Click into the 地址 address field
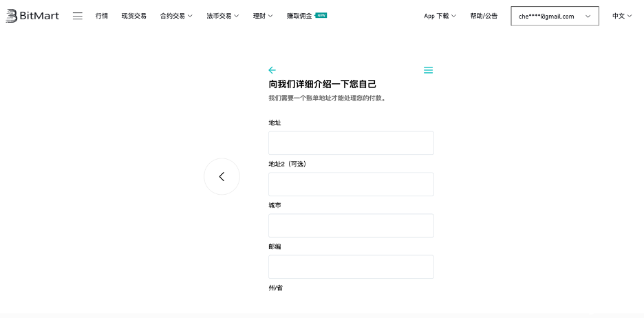This screenshot has height=318, width=644. tap(351, 143)
